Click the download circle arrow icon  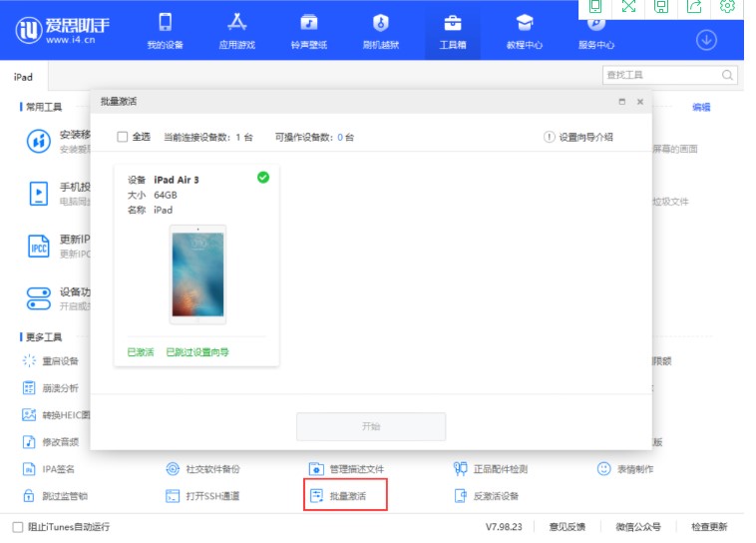[706, 40]
